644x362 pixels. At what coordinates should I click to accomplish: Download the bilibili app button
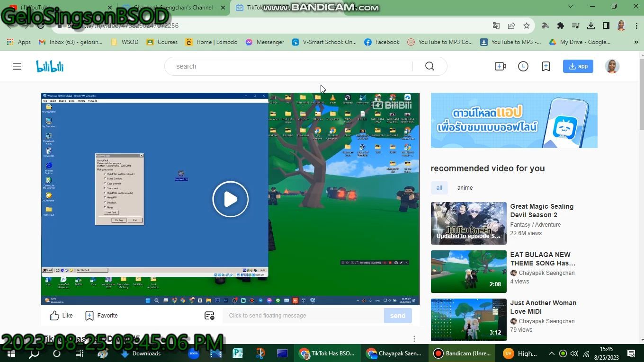(x=578, y=66)
